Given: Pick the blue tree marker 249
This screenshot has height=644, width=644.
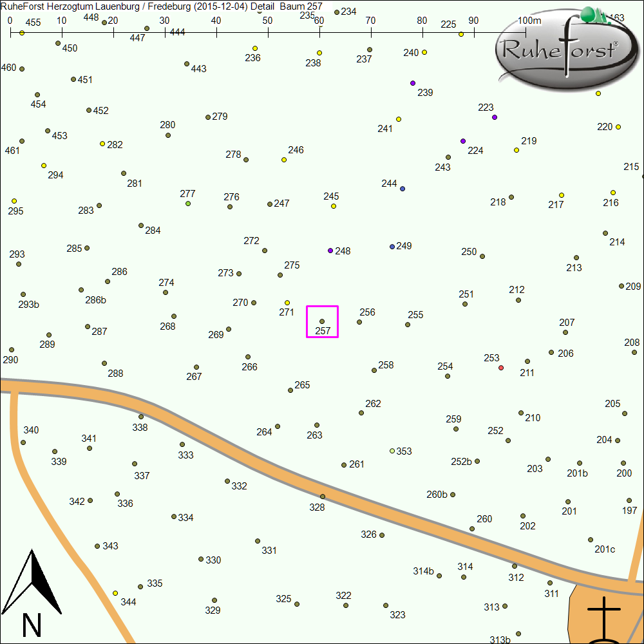Looking at the screenshot, I should (x=392, y=247).
